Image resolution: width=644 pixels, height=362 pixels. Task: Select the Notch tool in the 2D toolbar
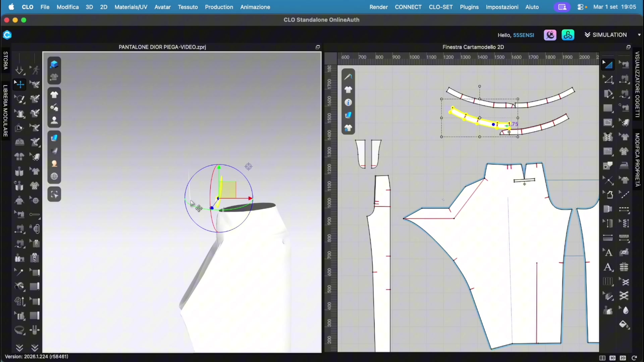(608, 209)
